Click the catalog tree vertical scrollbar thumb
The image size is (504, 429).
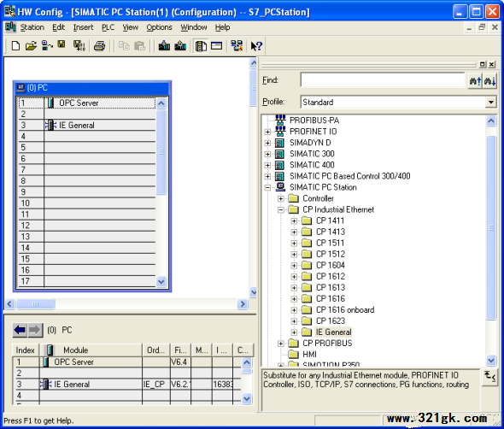point(491,228)
